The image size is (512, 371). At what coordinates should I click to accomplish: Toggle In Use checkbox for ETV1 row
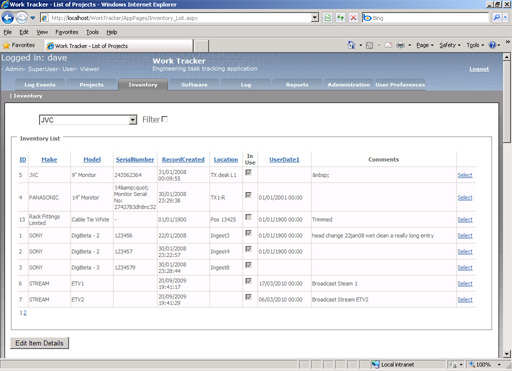coord(248,281)
